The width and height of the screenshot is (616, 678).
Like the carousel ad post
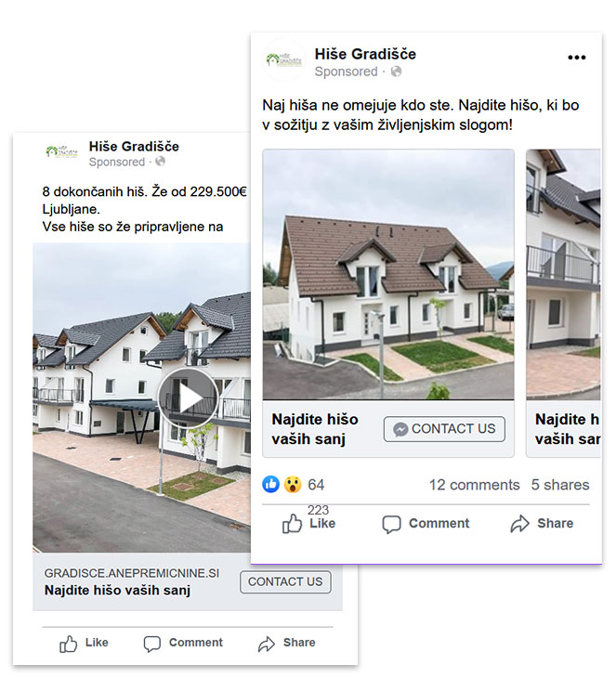tap(308, 523)
